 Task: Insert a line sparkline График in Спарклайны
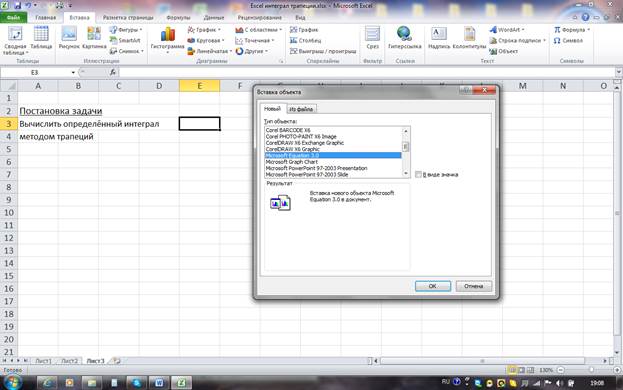click(304, 30)
